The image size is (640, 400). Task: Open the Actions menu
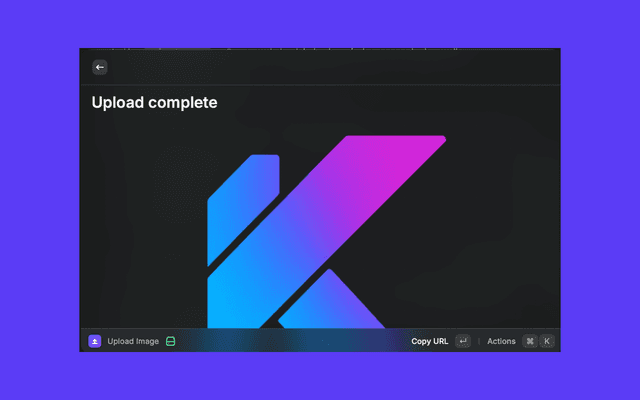[501, 341]
